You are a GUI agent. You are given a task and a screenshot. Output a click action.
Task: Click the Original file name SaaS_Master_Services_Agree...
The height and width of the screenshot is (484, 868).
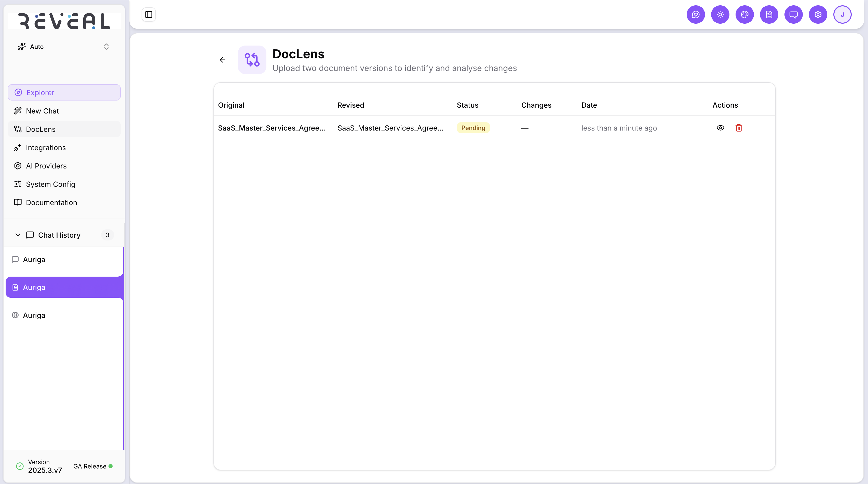272,128
